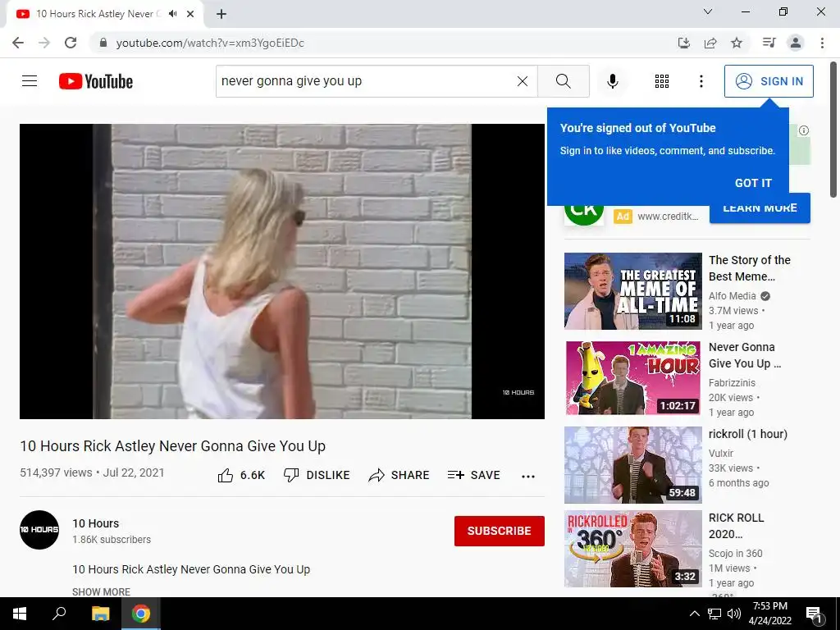Open 'rickroll (1 hour)' title link
Viewport: 840px width, 630px height.
coord(748,434)
